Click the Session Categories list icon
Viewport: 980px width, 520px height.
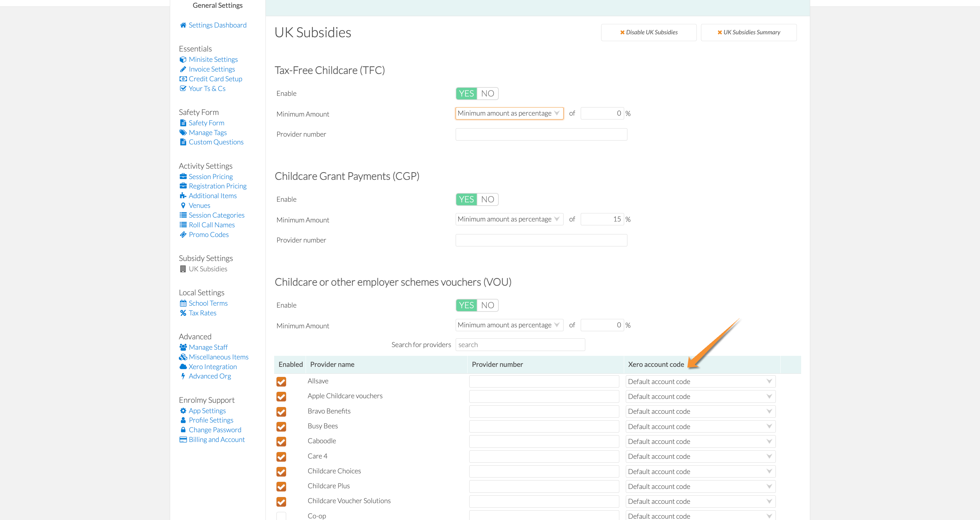click(x=183, y=215)
